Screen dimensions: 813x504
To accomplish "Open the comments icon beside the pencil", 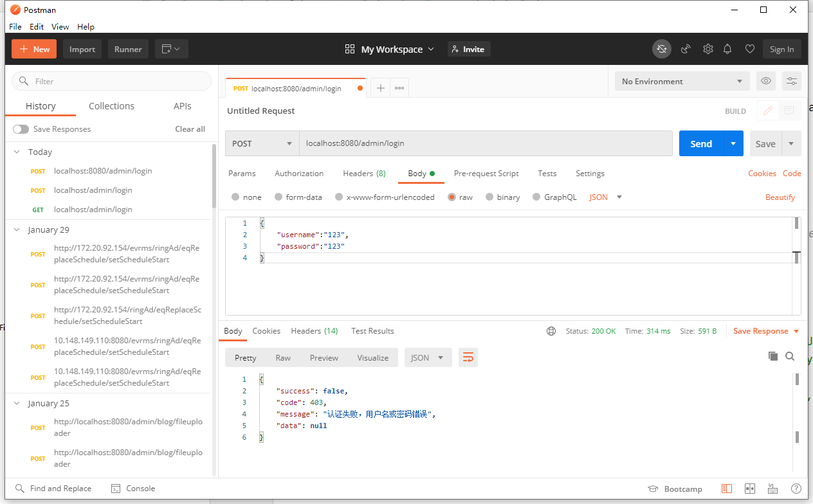I will pyautogui.click(x=789, y=111).
